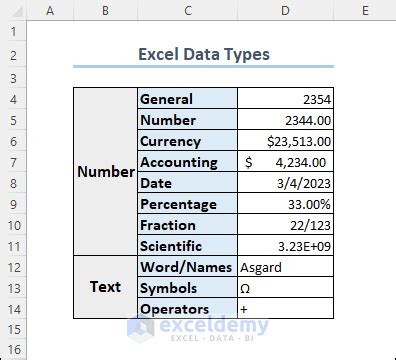Image resolution: width=396 pixels, height=360 pixels.
Task: Select column C header
Action: pos(188,10)
